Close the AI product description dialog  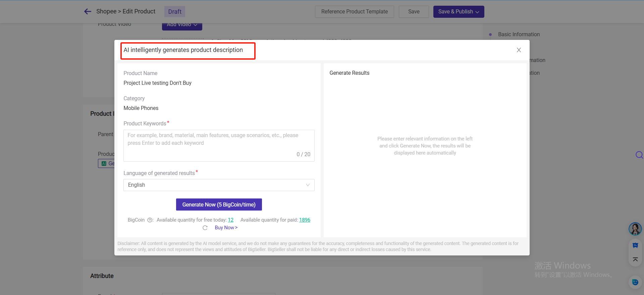(x=519, y=50)
